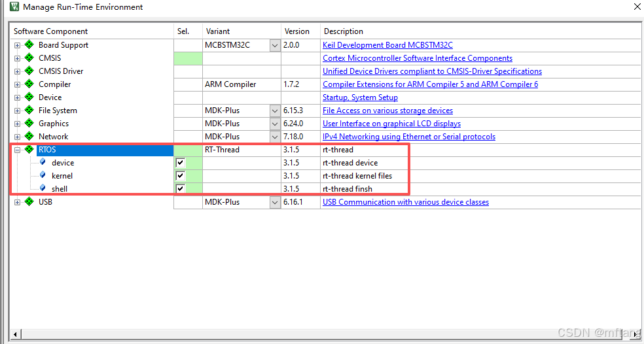Expand the USB tree node
Screen dimensions: 644x344
[x=17, y=202]
